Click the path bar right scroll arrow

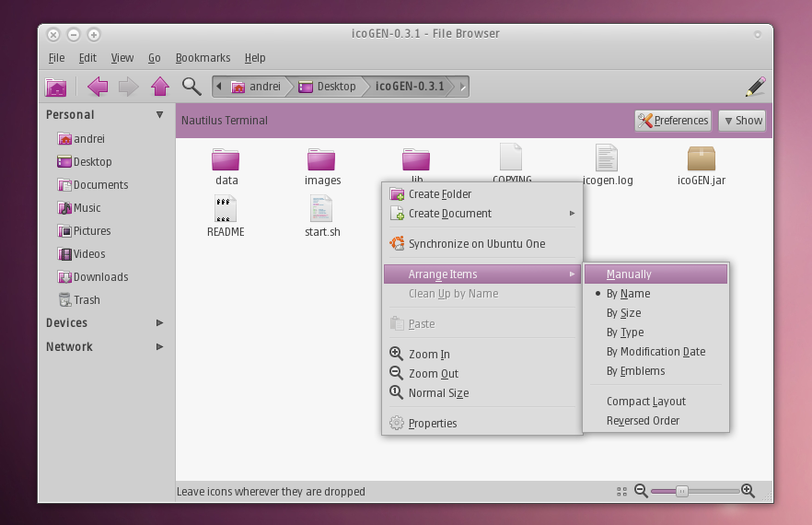(x=462, y=87)
